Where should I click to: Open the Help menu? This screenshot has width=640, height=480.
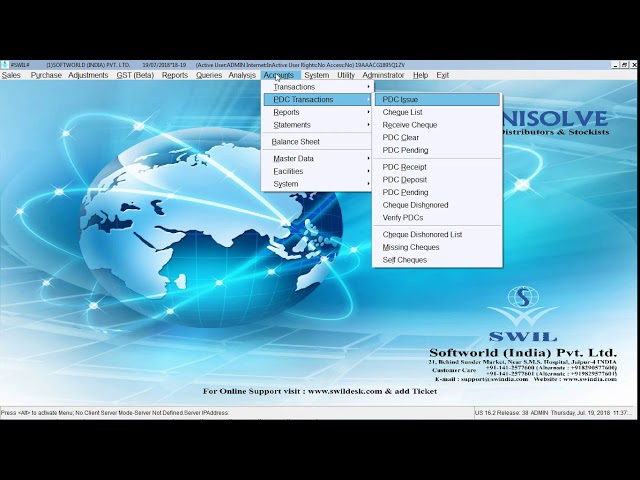(x=420, y=75)
